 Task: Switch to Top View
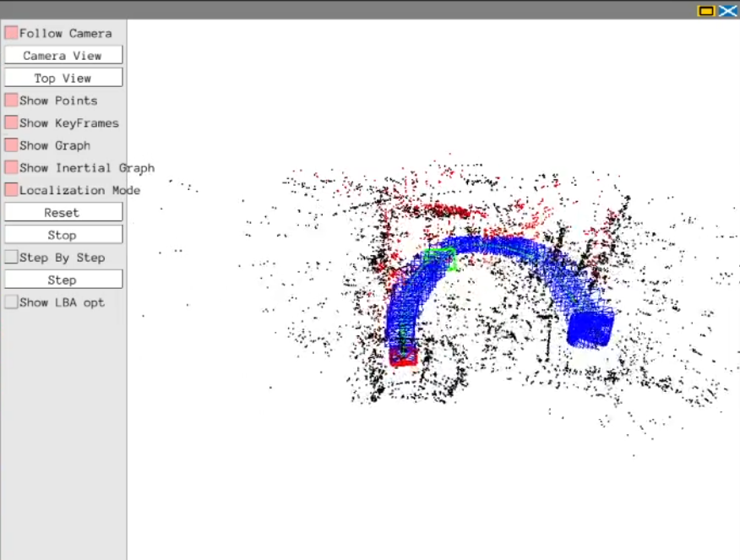63,77
